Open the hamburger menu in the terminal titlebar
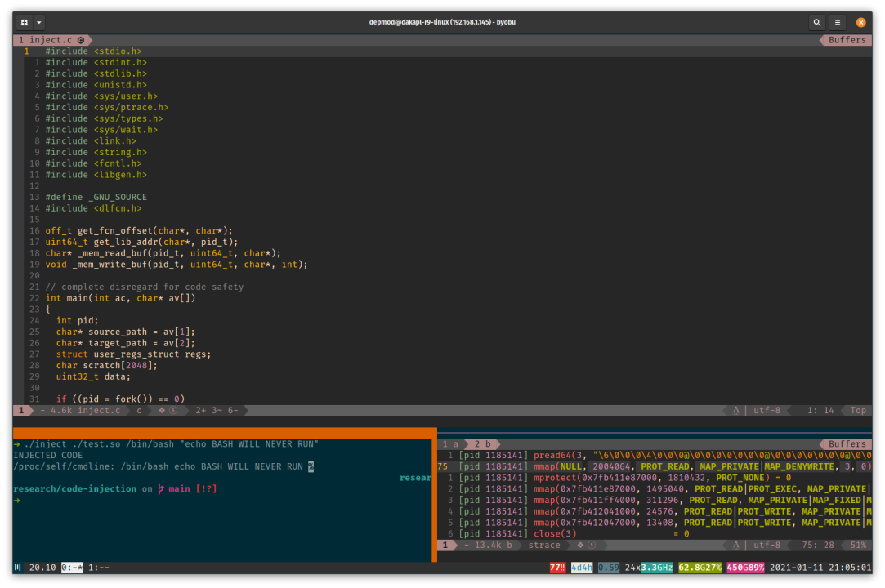Viewport: 885px width, 588px height. pyautogui.click(x=838, y=22)
